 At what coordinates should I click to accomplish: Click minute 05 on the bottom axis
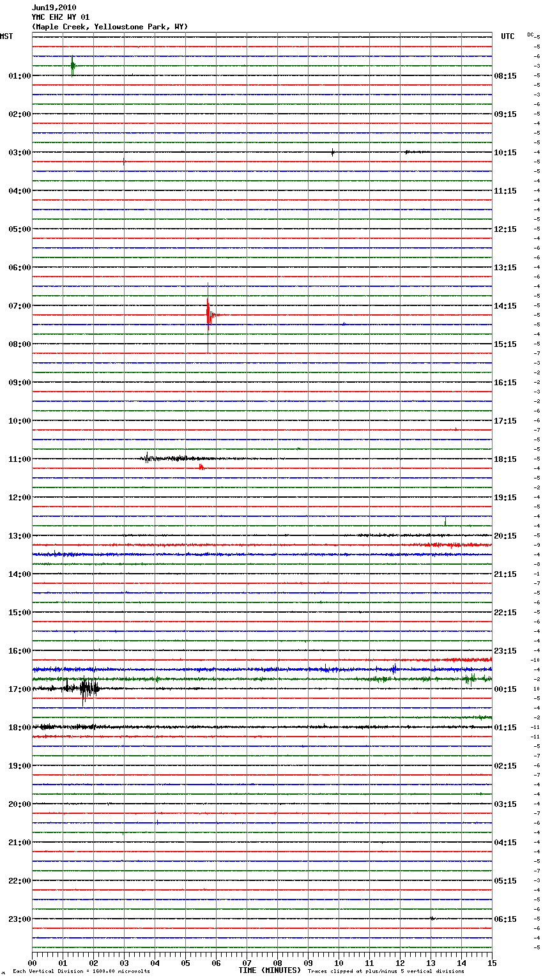click(185, 963)
